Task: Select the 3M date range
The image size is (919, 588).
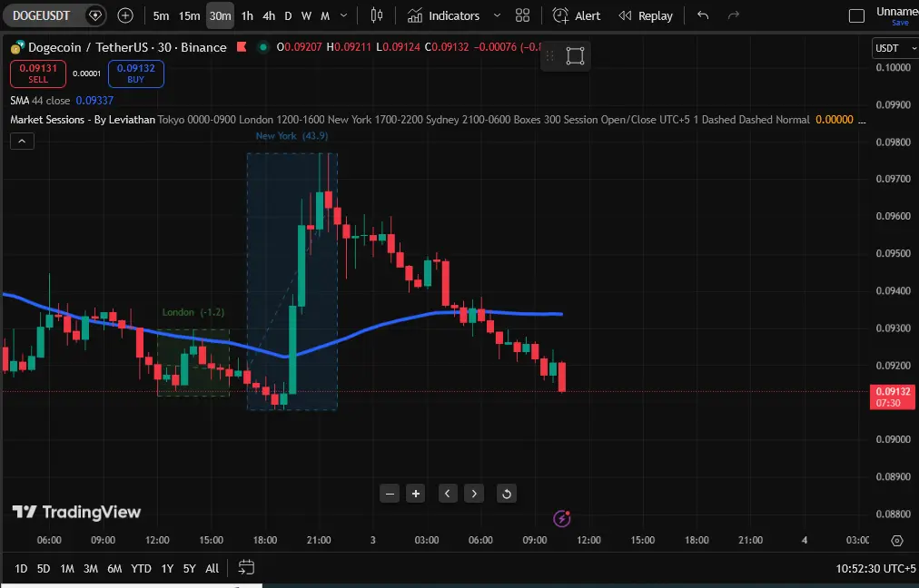Action: [x=90, y=569]
